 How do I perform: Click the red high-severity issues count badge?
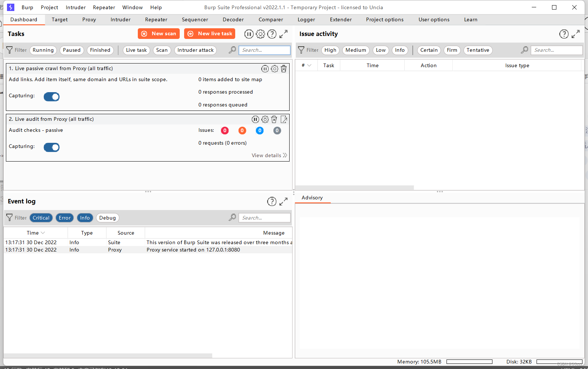tap(225, 130)
